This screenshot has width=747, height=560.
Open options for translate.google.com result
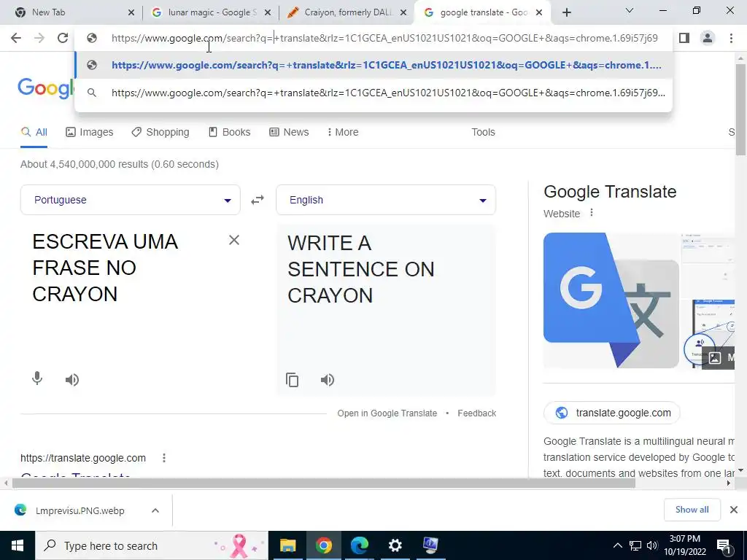164,458
